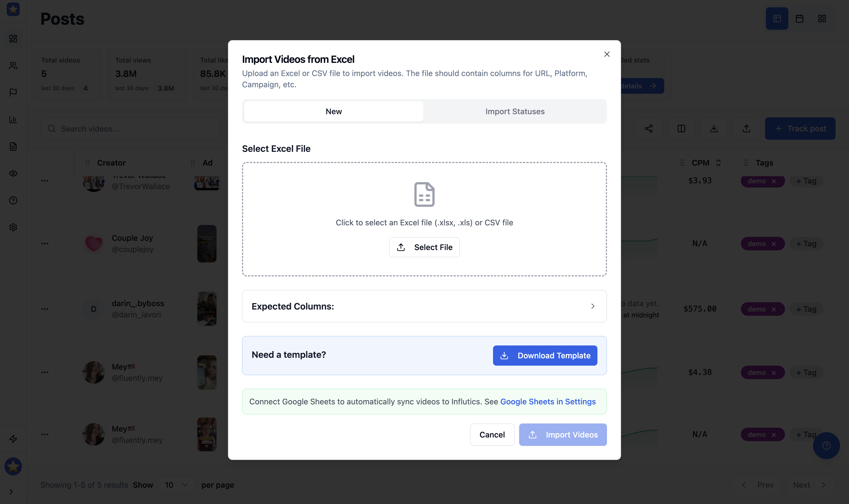The width and height of the screenshot is (849, 504).
Task: Click the star app logo in sidebar
Action: pos(13,9)
